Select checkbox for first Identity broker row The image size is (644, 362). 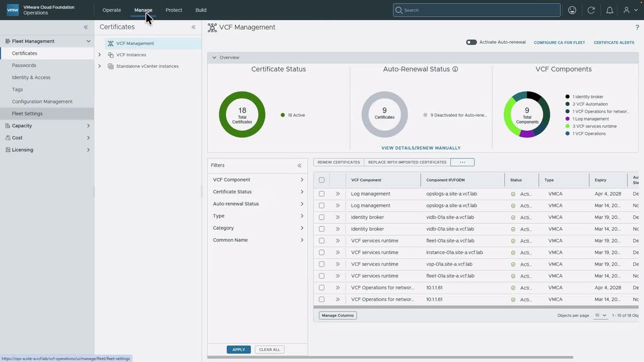[x=321, y=217]
